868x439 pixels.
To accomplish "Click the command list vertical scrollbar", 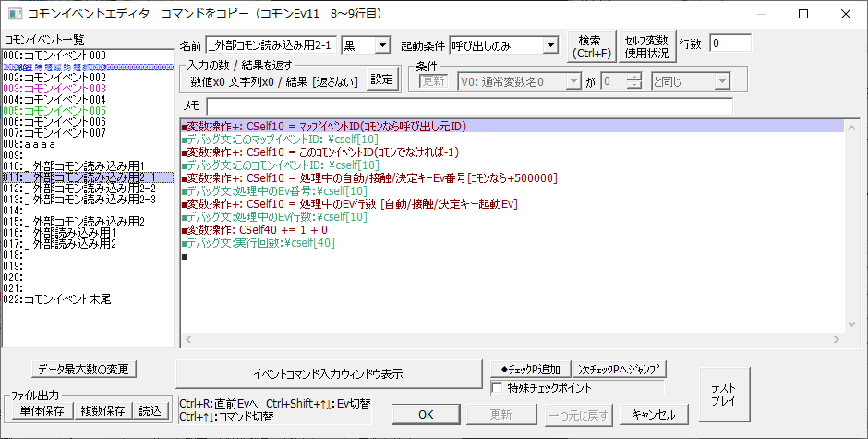I will pyautogui.click(x=852, y=225).
